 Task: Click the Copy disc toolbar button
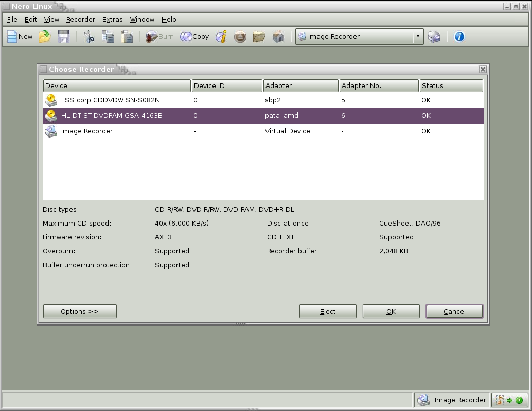click(x=194, y=37)
